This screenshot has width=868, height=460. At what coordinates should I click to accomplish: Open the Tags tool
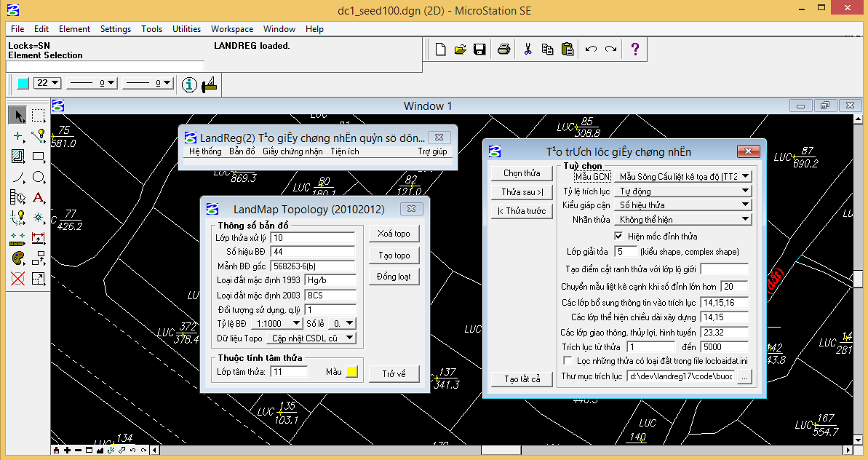[17, 197]
